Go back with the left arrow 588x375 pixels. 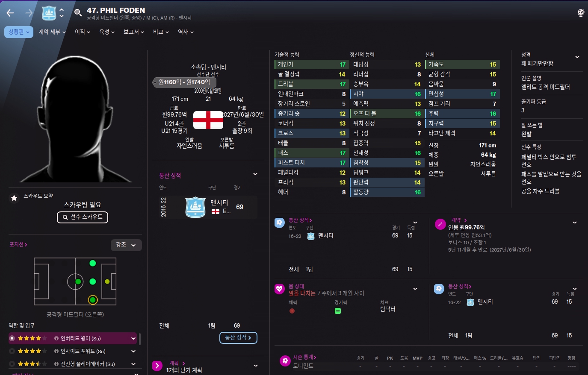point(10,13)
